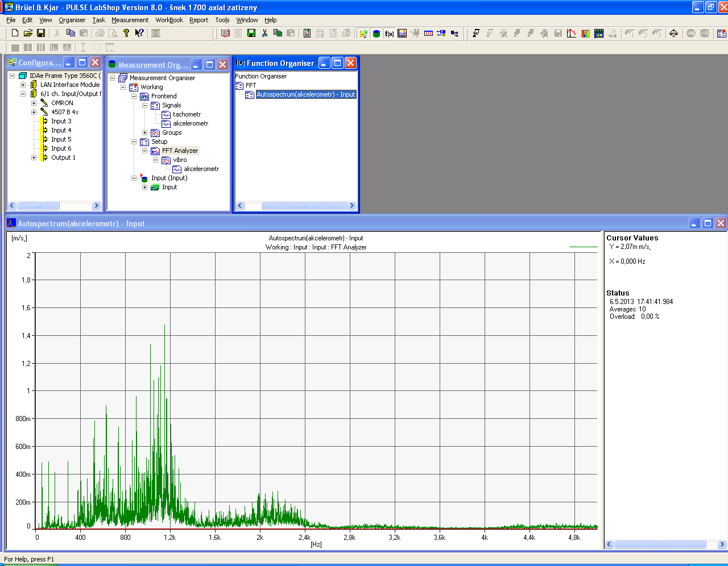
Task: Click the Activate template pen icon
Action: [476, 34]
